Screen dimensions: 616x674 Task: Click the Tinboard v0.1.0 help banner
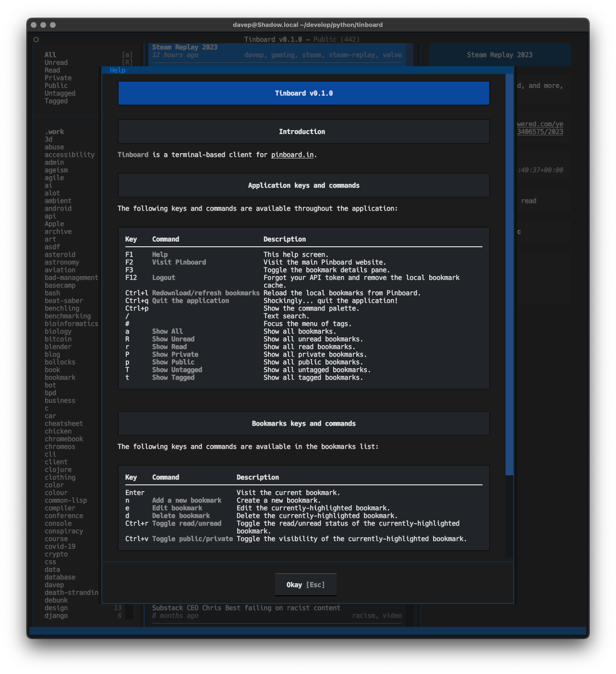[304, 93]
